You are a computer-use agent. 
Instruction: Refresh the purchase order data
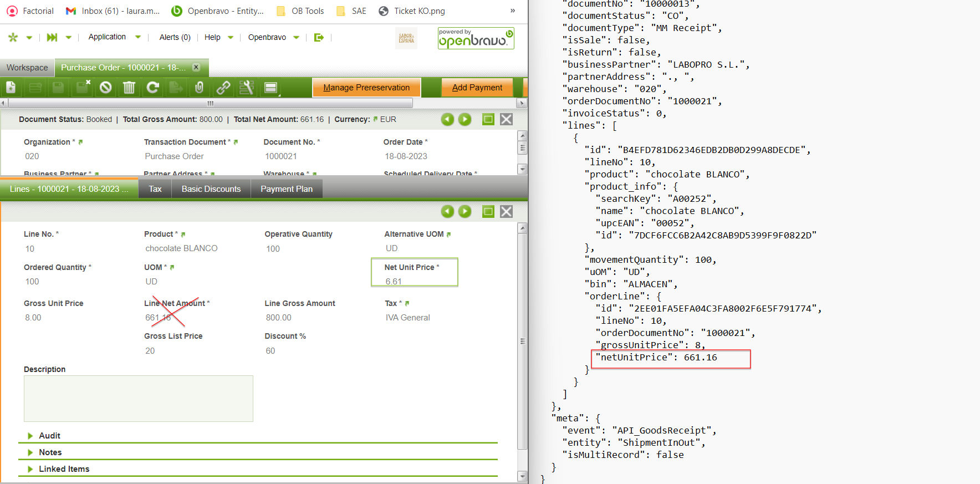point(152,88)
